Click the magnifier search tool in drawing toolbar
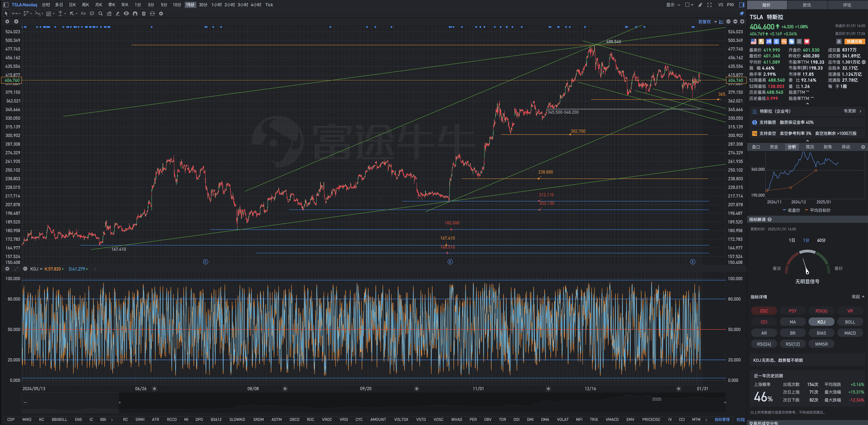The image size is (868, 425). click(x=100, y=13)
